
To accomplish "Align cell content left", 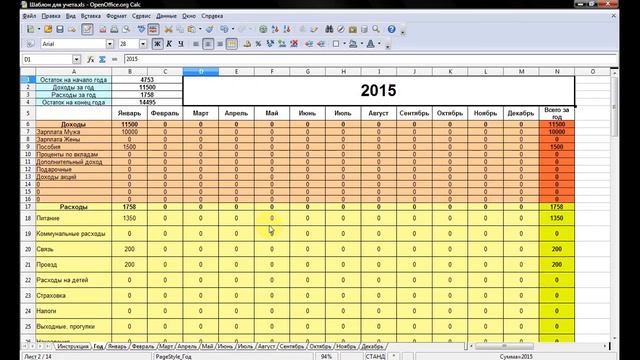I will 196,44.
